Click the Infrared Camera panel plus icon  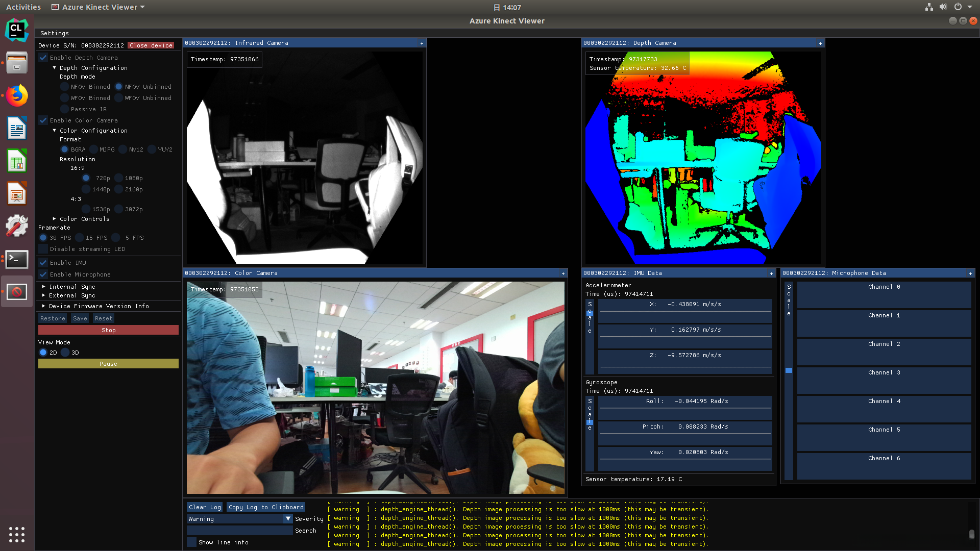422,43
